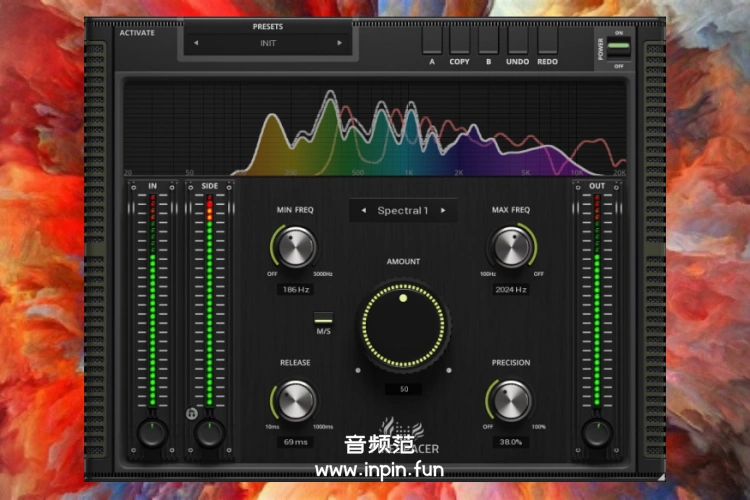Click the IN level meter
750x500 pixels.
coord(153,301)
